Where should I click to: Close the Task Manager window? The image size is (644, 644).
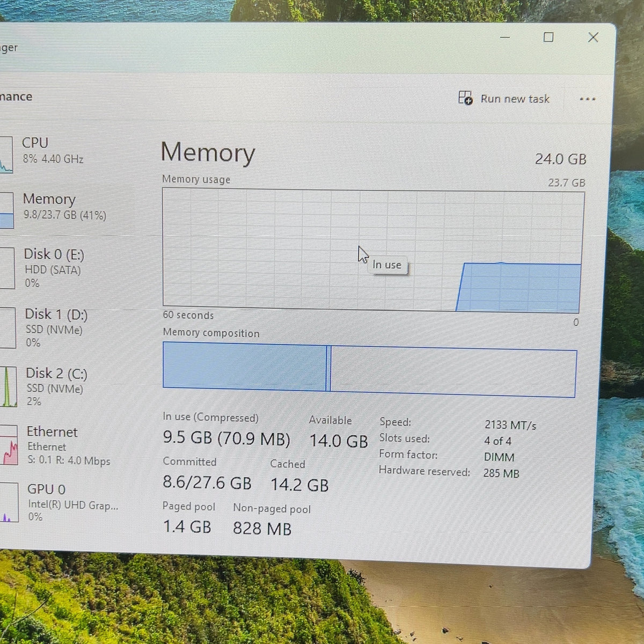coord(593,37)
